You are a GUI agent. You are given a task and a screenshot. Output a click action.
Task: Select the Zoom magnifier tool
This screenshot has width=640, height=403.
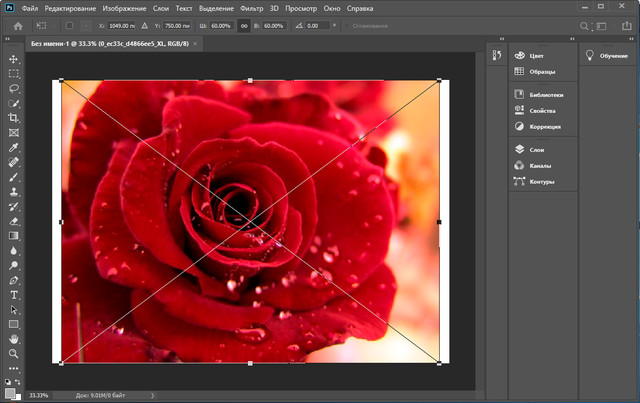(14, 354)
